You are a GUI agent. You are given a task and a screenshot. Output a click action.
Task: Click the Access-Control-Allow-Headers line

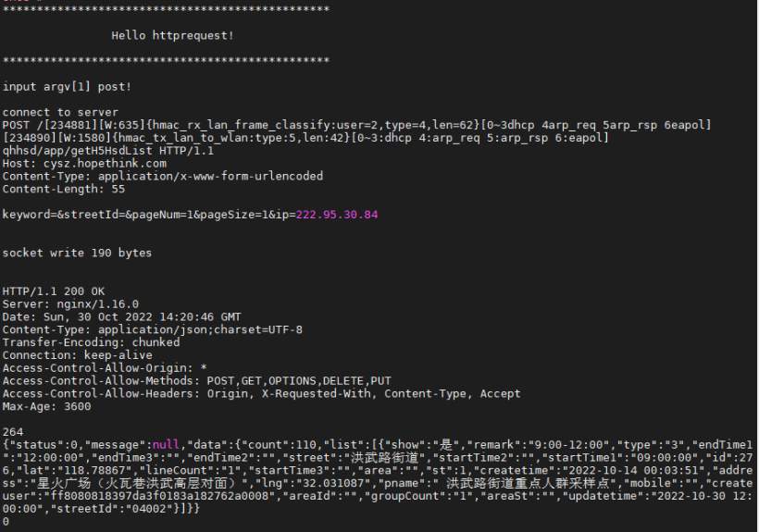(x=261, y=393)
